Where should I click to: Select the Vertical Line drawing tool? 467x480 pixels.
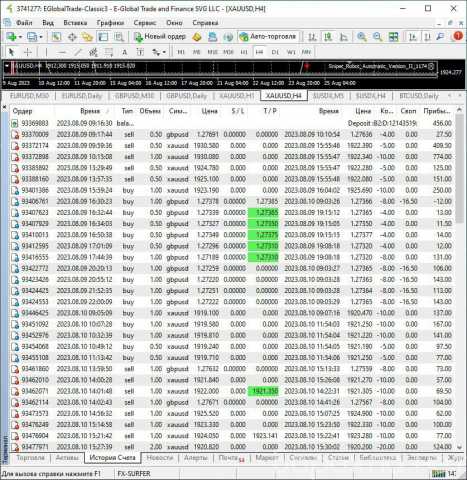pyautogui.click(x=46, y=52)
